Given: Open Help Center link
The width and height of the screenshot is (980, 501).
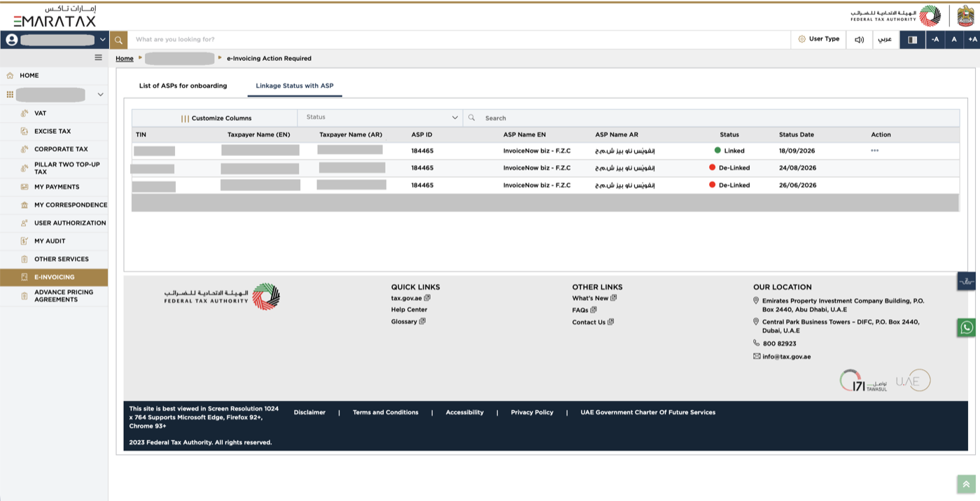Looking at the screenshot, I should pos(409,309).
